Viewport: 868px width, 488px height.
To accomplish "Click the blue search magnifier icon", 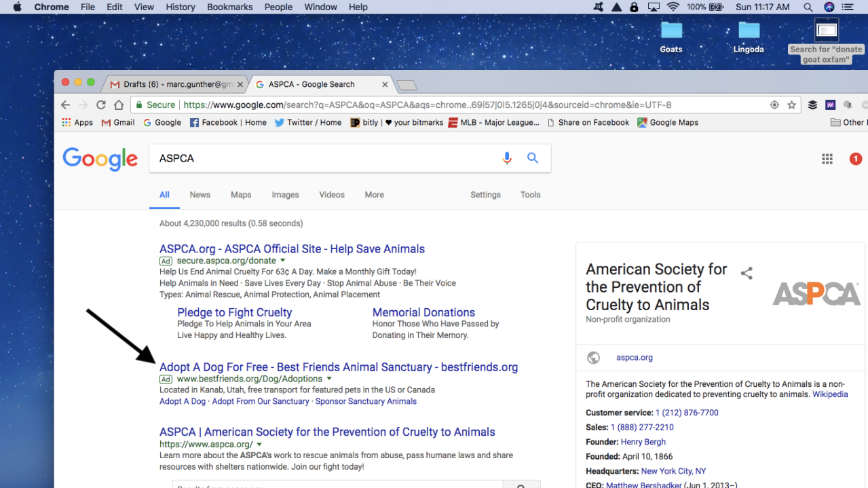I will pyautogui.click(x=533, y=158).
